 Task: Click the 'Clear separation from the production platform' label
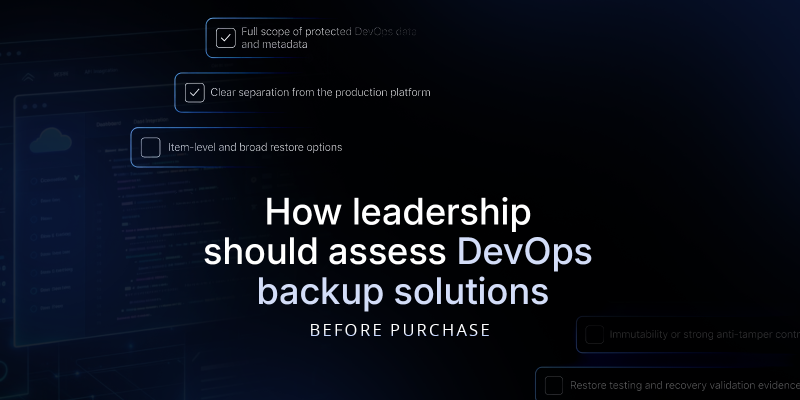click(x=320, y=93)
